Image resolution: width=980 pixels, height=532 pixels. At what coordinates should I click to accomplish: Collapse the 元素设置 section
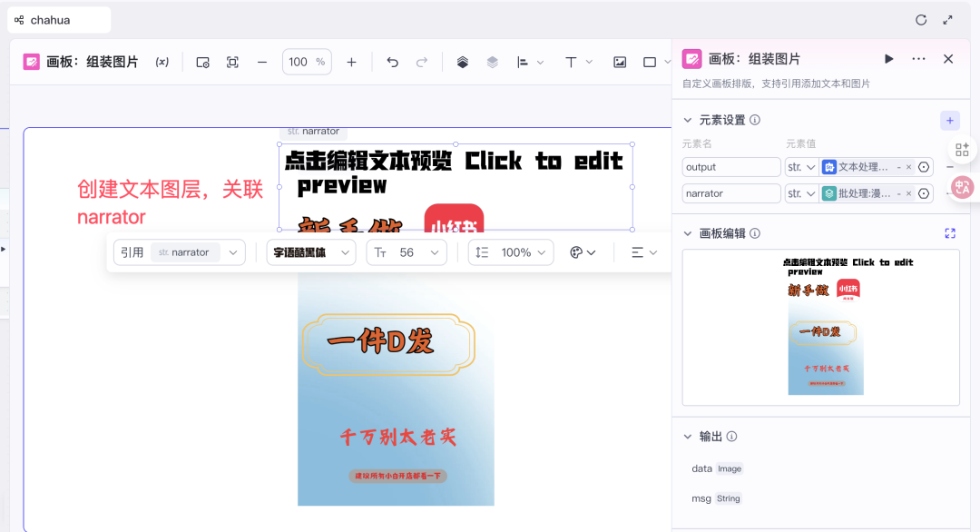click(x=688, y=120)
